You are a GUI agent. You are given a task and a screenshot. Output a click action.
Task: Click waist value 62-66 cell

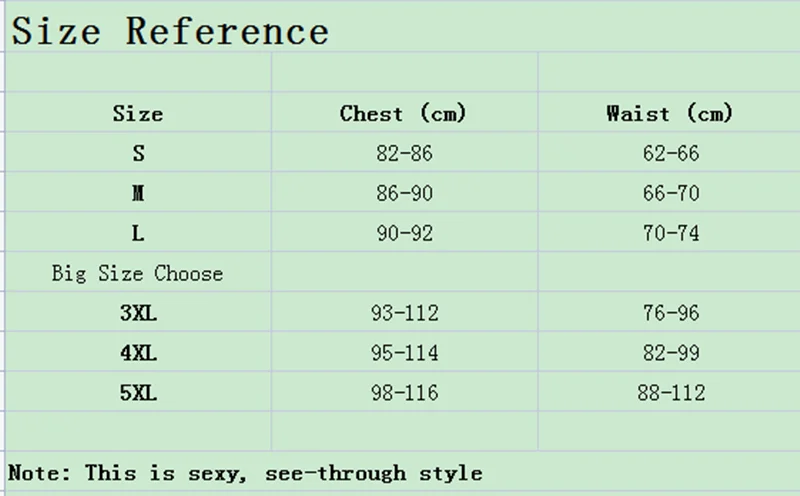click(670, 154)
